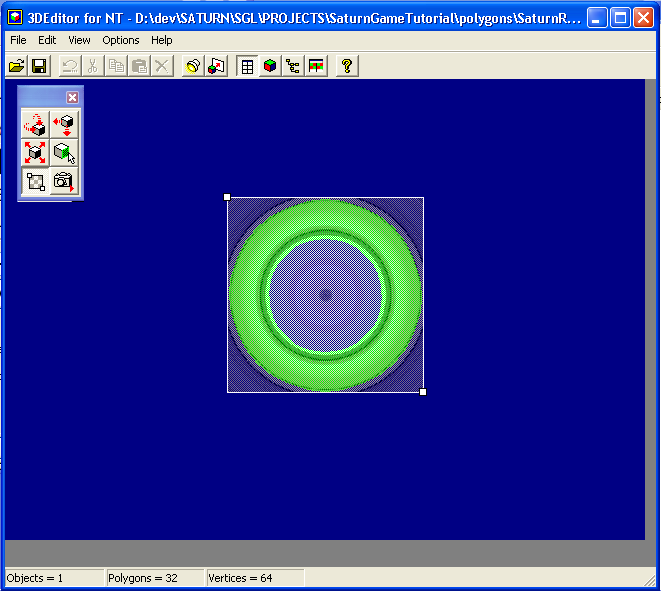The width and height of the screenshot is (661, 591).
Task: Select the rotate object tool
Action: [35, 124]
